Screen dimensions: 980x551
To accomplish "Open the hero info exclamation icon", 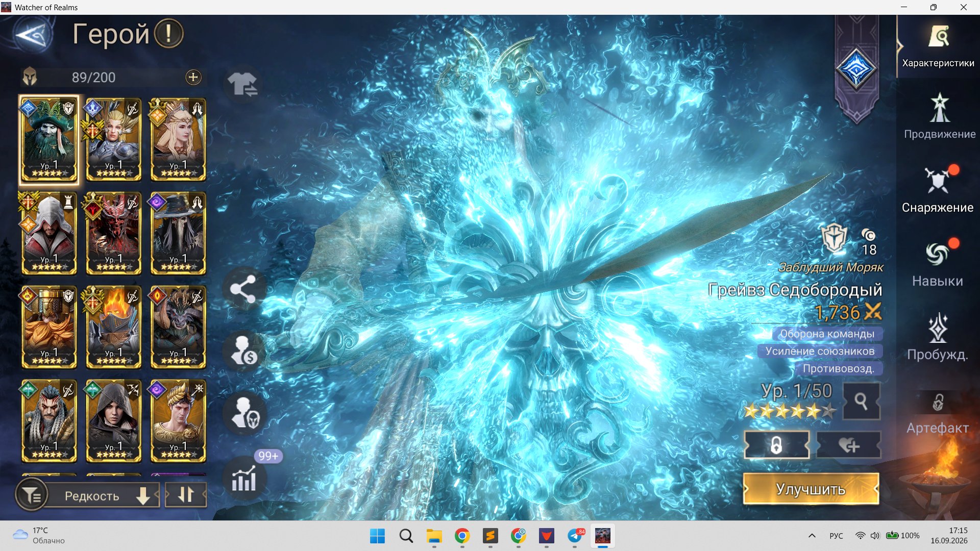I will 168,34.
